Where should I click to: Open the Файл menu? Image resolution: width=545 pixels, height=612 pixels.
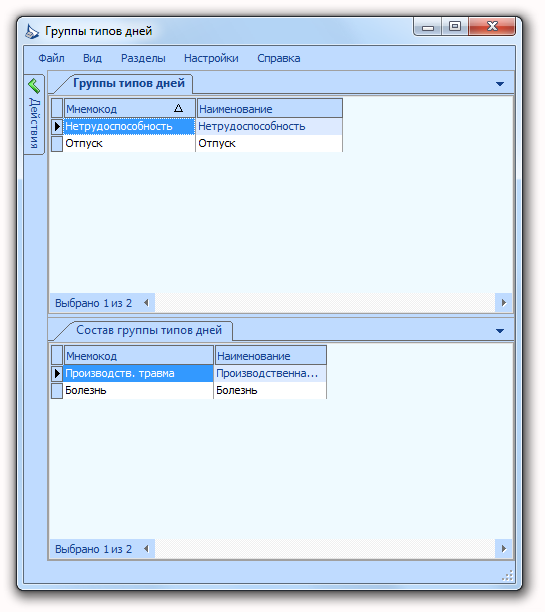pos(51,58)
